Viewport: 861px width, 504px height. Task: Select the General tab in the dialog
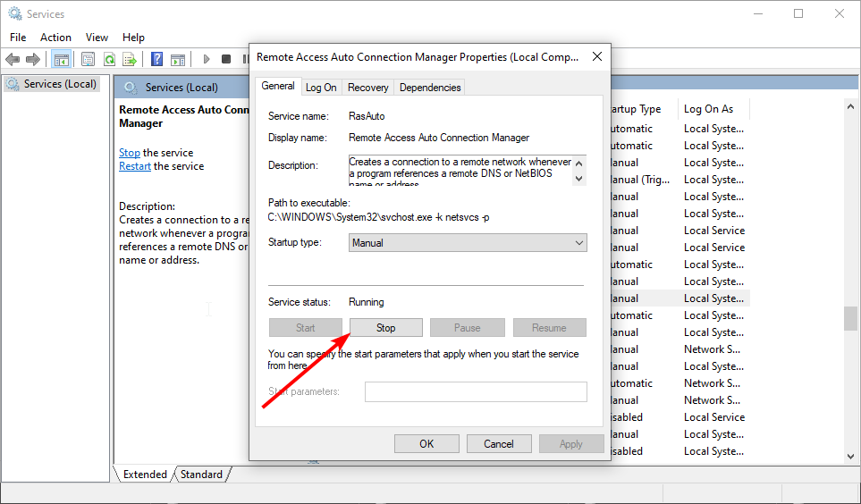[x=278, y=86]
